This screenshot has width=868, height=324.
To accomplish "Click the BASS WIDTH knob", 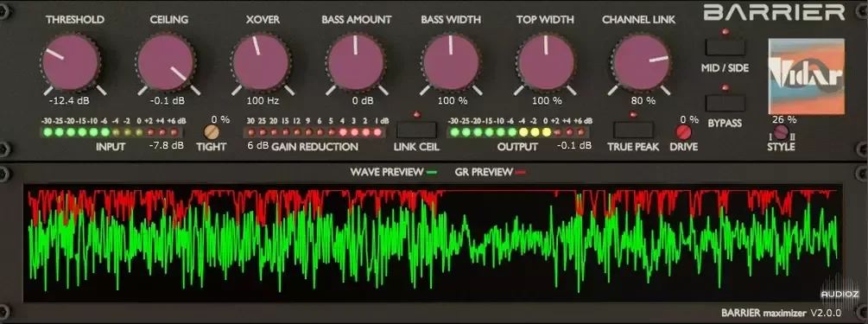I will click(451, 62).
